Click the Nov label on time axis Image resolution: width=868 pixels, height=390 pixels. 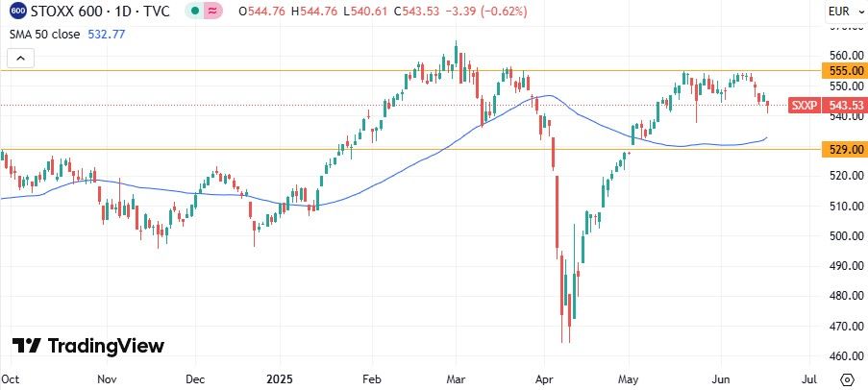pyautogui.click(x=107, y=380)
